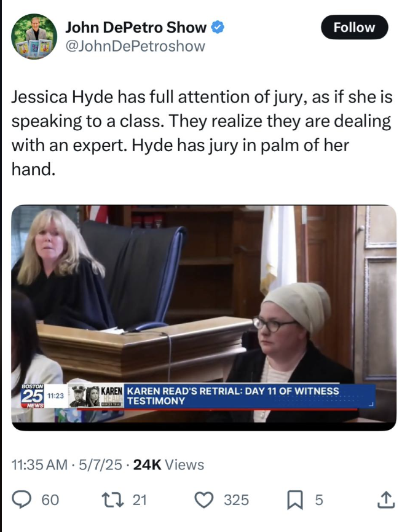Click the tweet text about Jessica Hyde
Viewport: 402px width, 532px height.
[x=202, y=133]
